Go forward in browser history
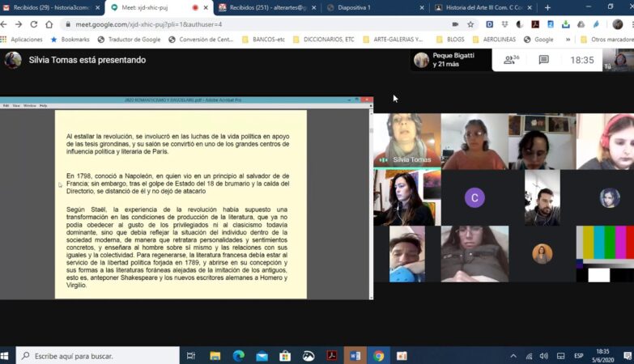 click(19, 24)
